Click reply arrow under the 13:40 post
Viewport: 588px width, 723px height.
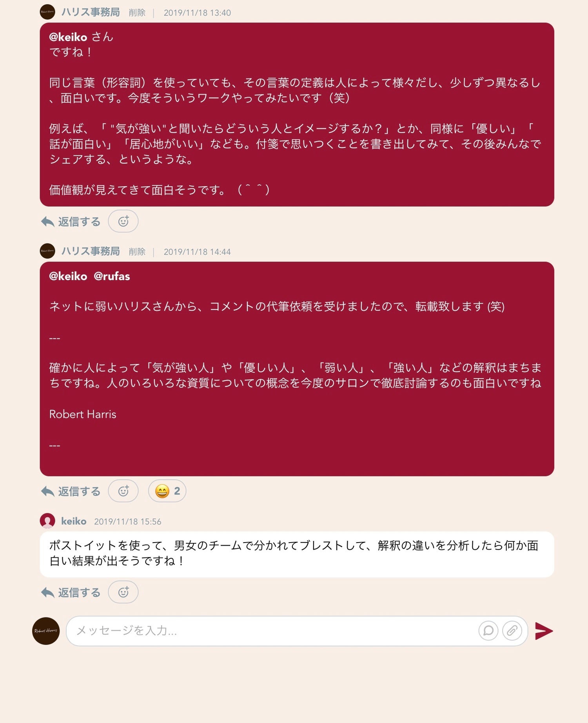tap(47, 222)
